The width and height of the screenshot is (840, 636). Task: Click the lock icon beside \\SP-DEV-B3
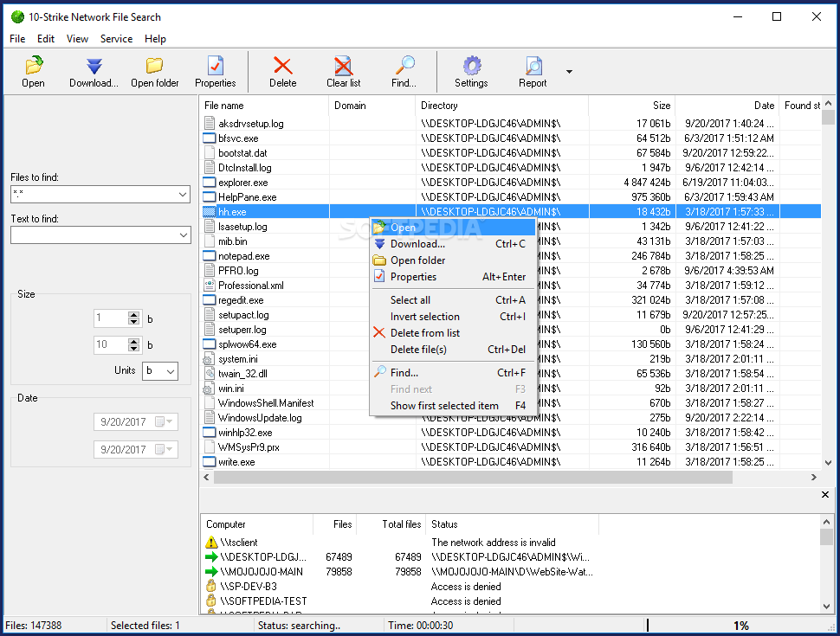tap(211, 586)
